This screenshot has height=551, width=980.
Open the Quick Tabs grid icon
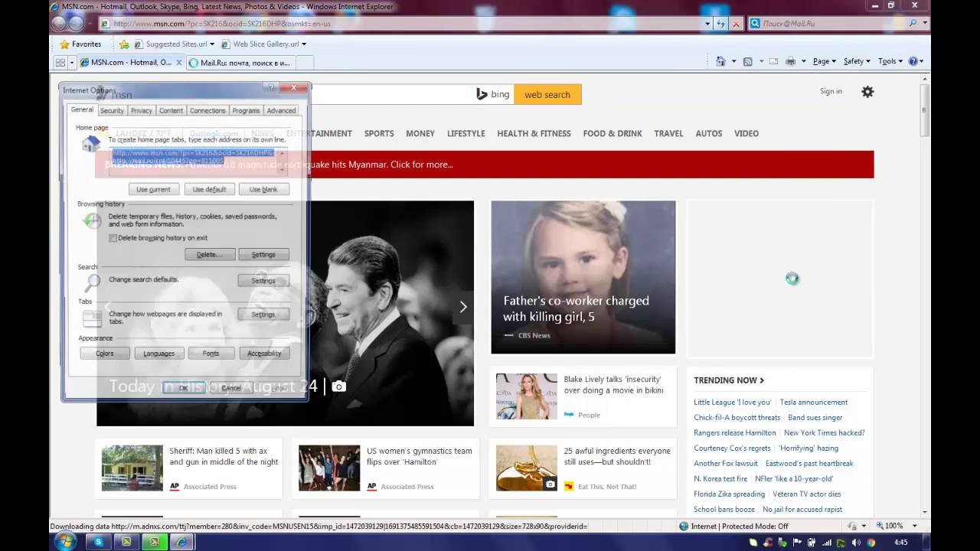pos(60,63)
